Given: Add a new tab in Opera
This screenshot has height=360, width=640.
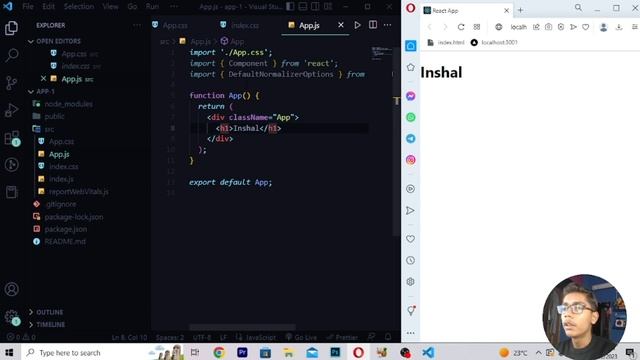Looking at the screenshot, I should point(520,10).
